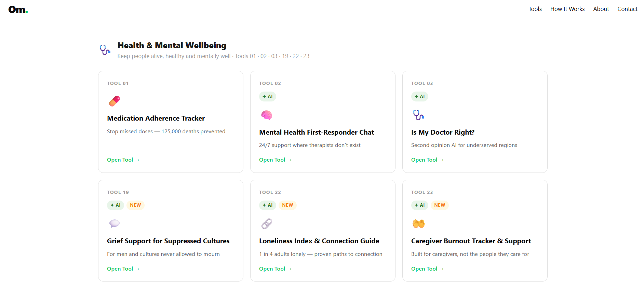Go to the About page
The width and height of the screenshot is (644, 288).
click(601, 9)
